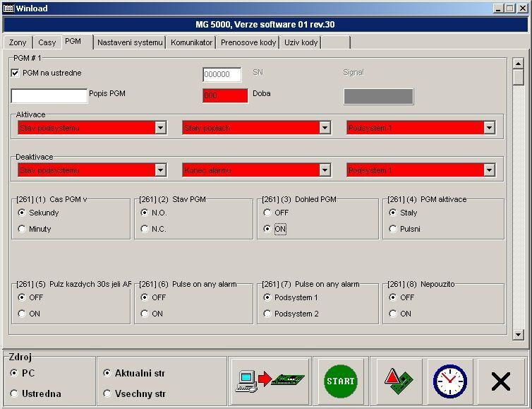Expand the Deaktivace Konec alarmu dropdown
The height and width of the screenshot is (409, 532).
click(325, 170)
